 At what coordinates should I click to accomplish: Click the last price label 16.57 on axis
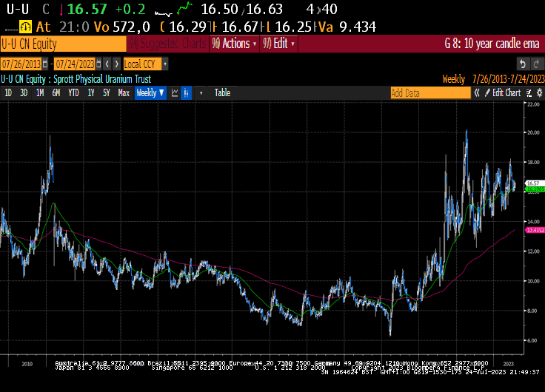point(534,183)
